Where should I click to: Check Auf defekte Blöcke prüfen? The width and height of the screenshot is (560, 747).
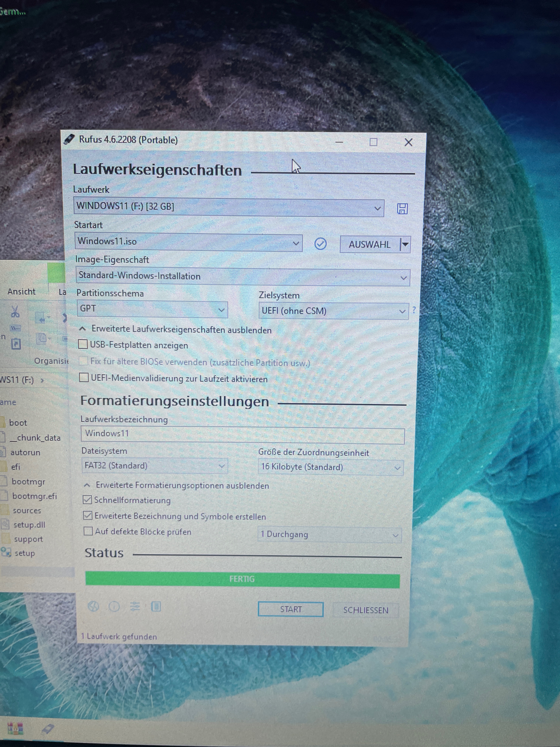point(88,531)
